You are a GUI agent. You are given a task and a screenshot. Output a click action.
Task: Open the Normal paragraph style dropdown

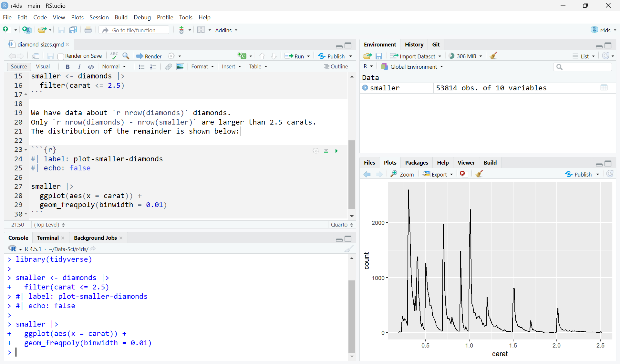(114, 66)
